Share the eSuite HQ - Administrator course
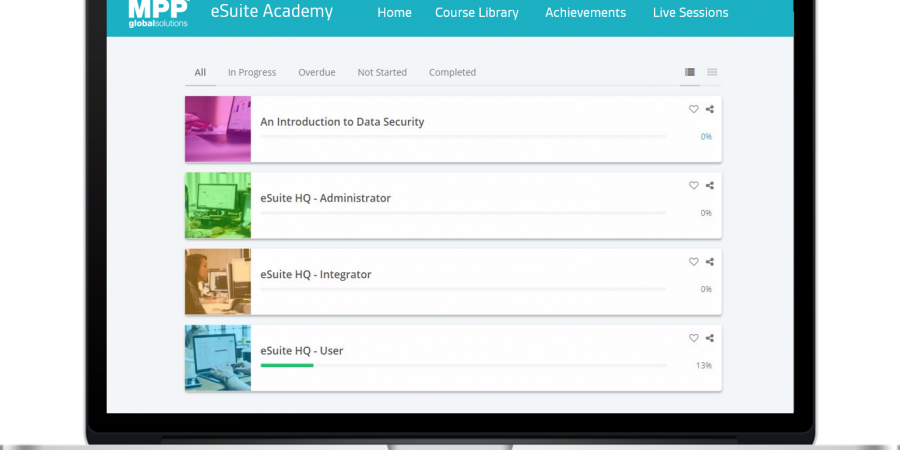The image size is (900, 450). 710,185
